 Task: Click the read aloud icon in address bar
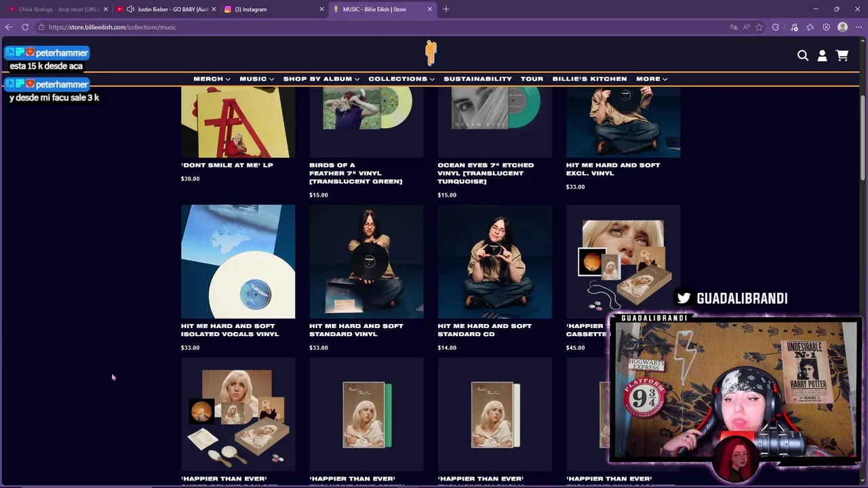746,27
